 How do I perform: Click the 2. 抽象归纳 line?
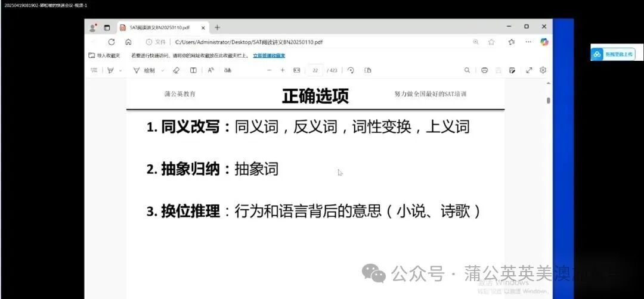click(x=212, y=169)
